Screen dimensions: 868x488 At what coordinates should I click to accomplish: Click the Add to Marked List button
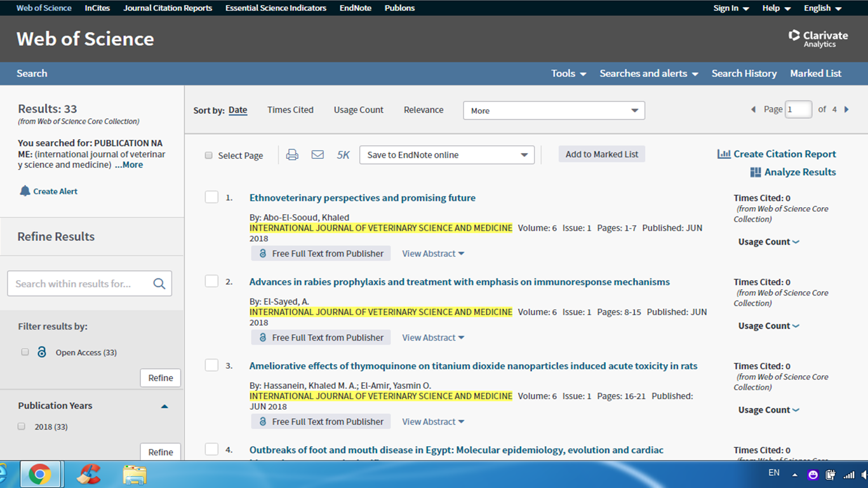coord(601,154)
